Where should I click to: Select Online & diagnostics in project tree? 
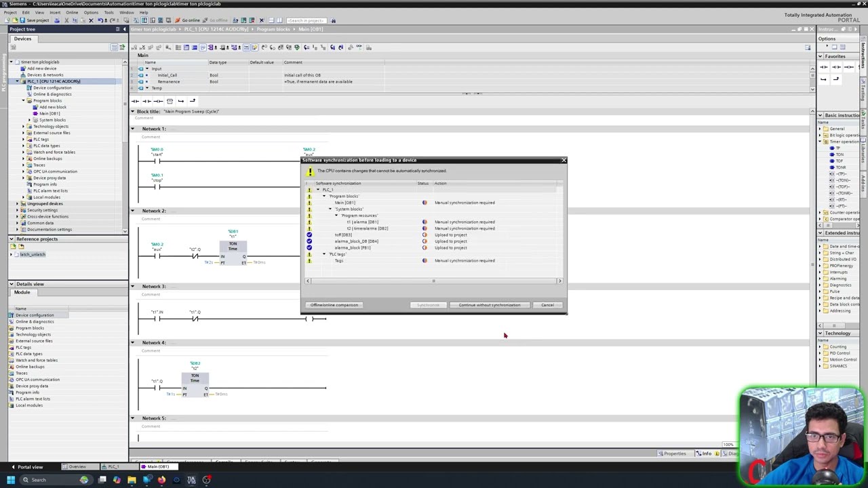pyautogui.click(x=52, y=94)
